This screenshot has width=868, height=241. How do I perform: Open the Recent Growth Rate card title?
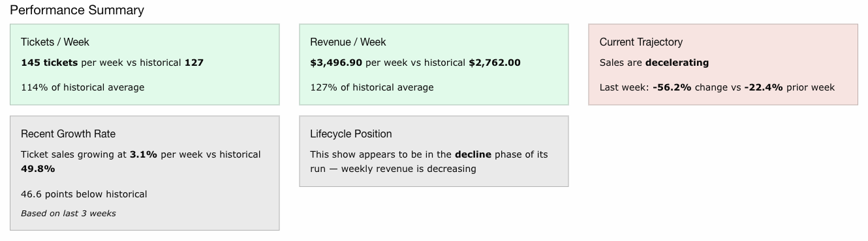pyautogui.click(x=68, y=134)
